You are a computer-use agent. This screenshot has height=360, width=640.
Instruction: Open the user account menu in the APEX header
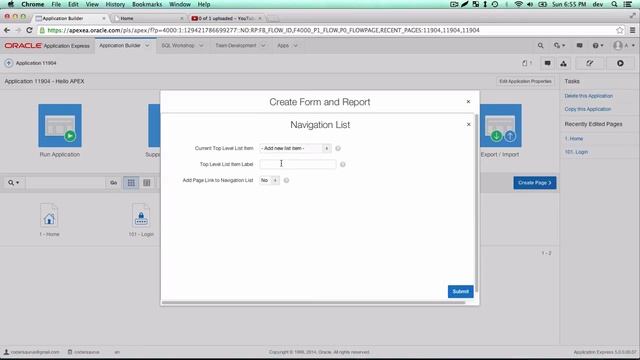[x=624, y=46]
